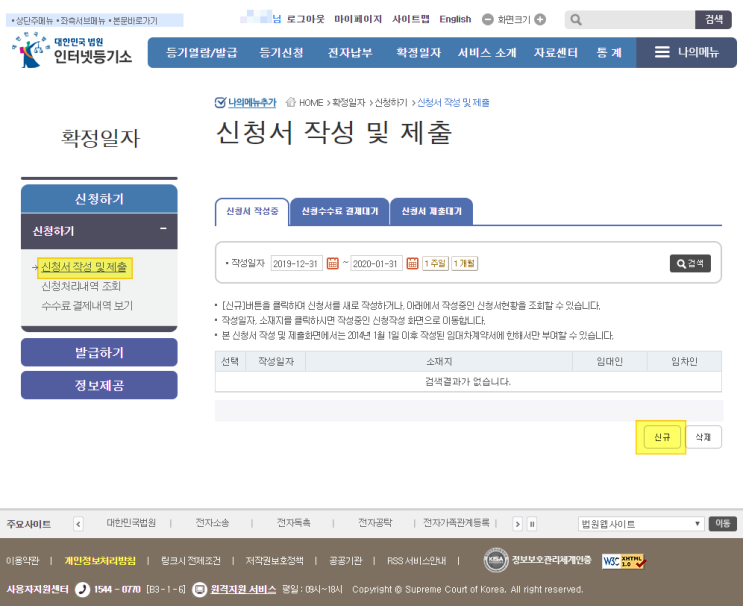Image resolution: width=743 pixels, height=606 pixels.
Task: Click 대한민국법원 in site list
Action: (131, 523)
